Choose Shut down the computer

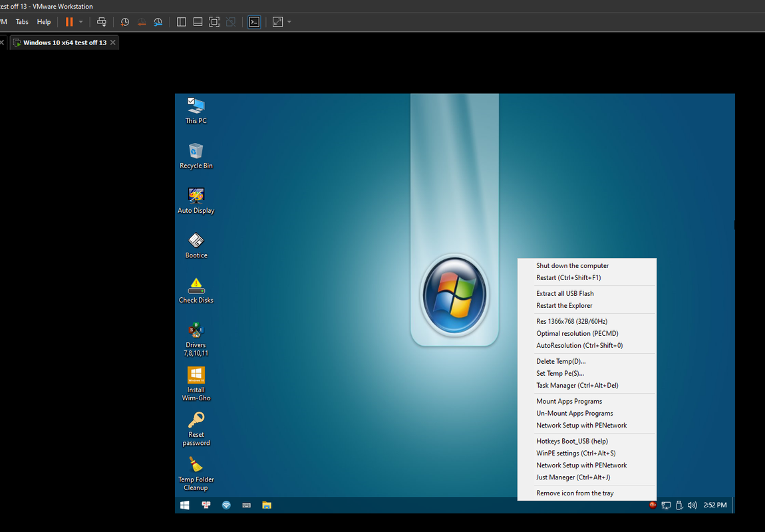click(587, 266)
